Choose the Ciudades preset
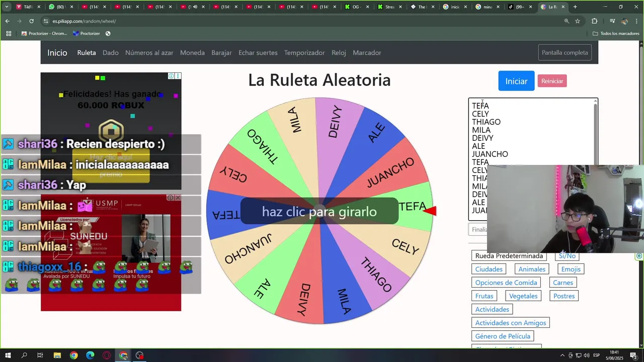This screenshot has height=362, width=644. [x=489, y=269]
